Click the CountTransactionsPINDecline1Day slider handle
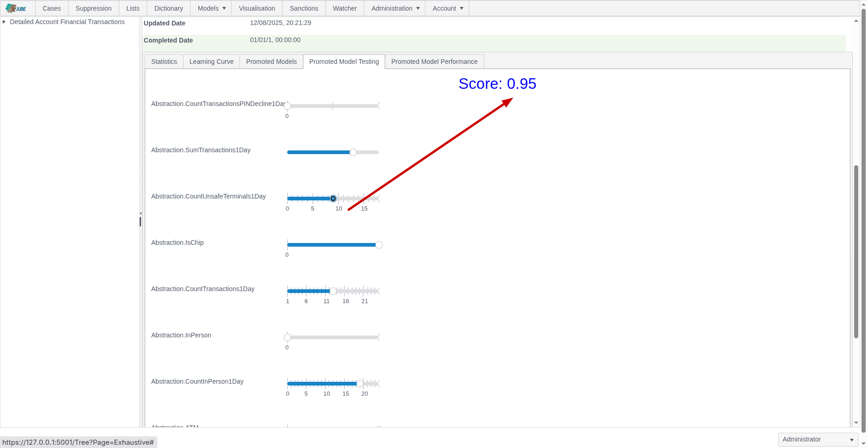The width and height of the screenshot is (868, 448). tap(287, 106)
